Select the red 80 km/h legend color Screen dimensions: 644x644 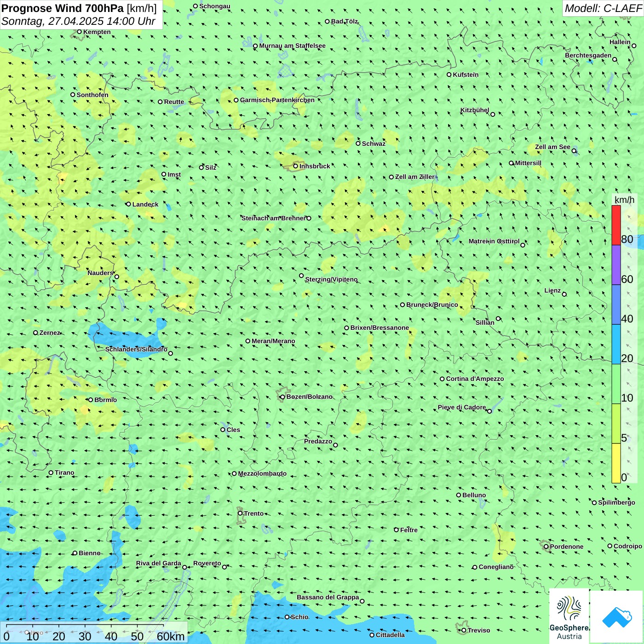coord(616,225)
